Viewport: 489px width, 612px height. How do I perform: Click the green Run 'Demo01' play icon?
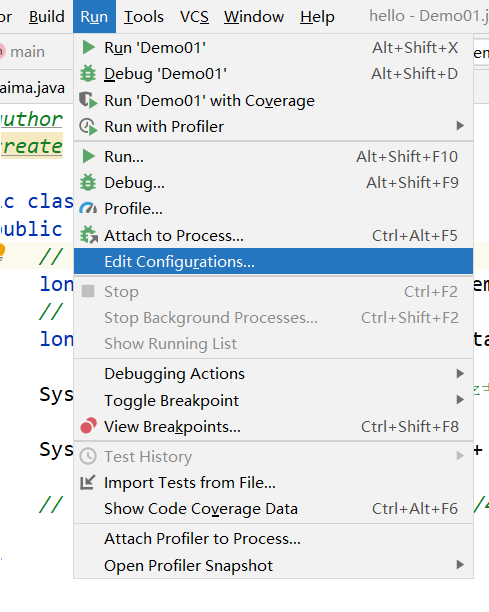[89, 48]
